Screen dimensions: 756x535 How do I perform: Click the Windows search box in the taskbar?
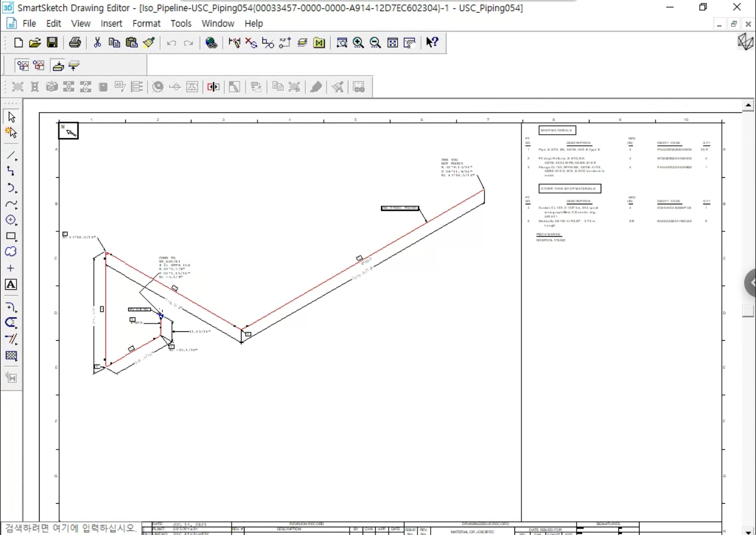point(71,528)
